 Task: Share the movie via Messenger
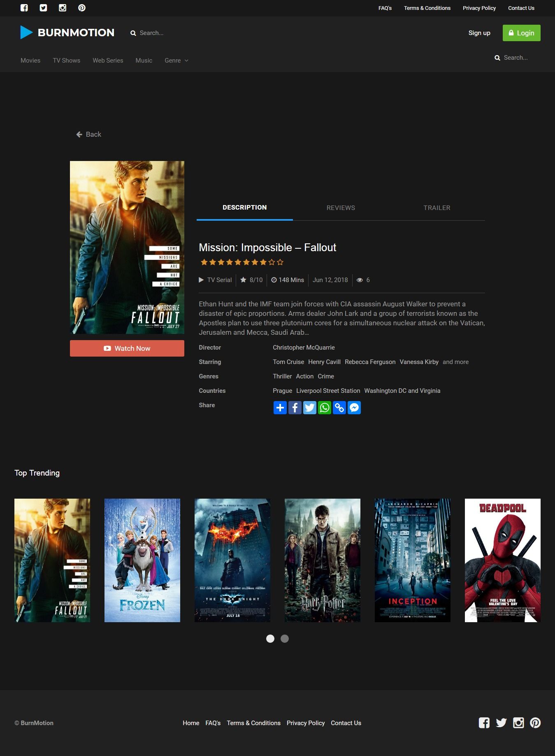pos(354,408)
